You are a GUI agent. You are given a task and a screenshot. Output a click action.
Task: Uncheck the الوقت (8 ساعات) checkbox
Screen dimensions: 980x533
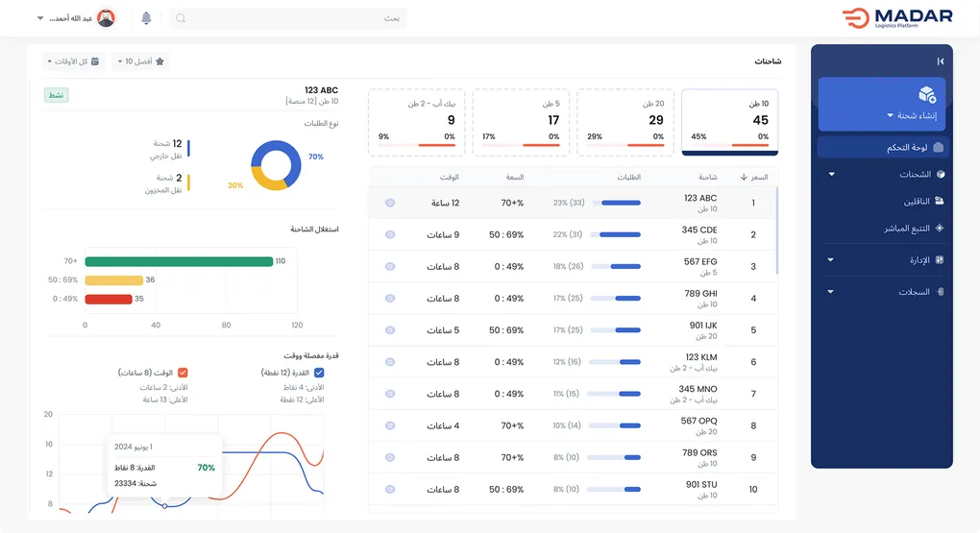pyautogui.click(x=183, y=373)
